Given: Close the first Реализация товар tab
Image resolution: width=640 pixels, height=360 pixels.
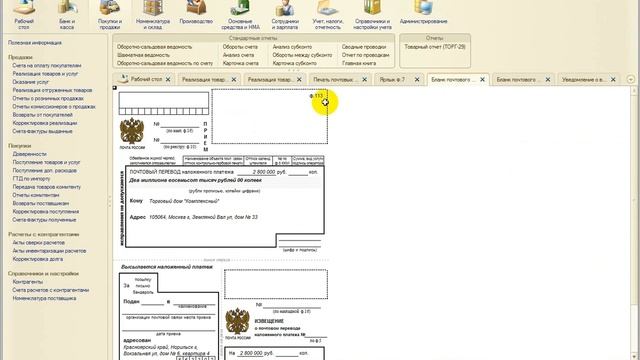Looking at the screenshot, I should point(234,80).
